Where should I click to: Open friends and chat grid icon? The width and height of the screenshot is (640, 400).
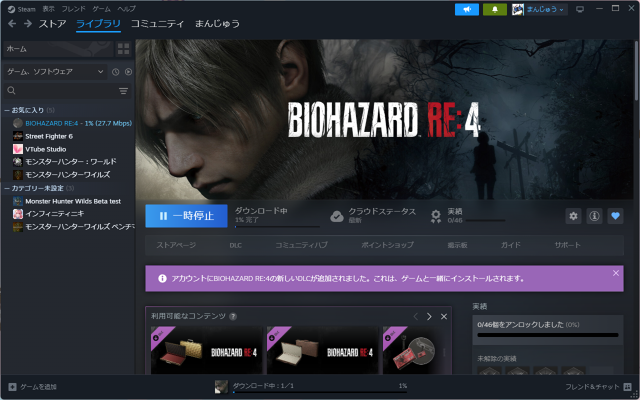tap(627, 387)
